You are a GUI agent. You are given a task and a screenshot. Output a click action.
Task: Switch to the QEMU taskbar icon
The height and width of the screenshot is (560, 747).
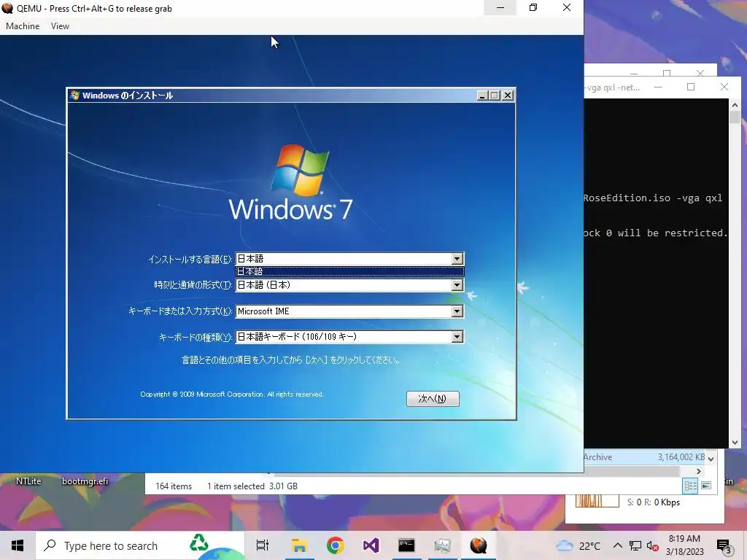[x=479, y=545]
